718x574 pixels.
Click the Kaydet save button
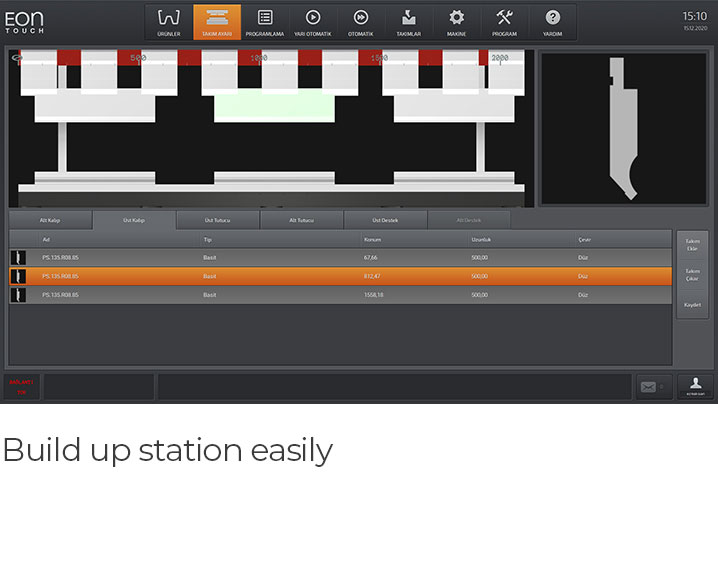click(x=692, y=305)
